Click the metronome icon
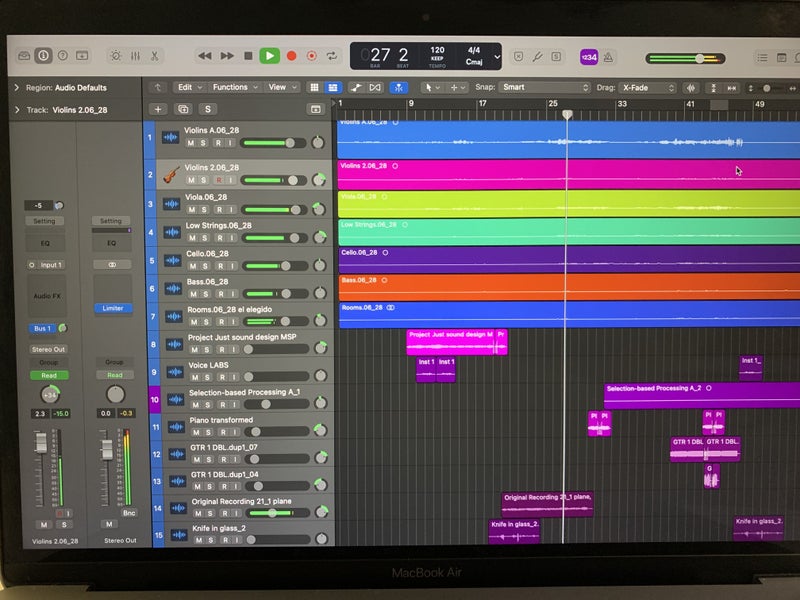The height and width of the screenshot is (600, 800). (x=610, y=57)
